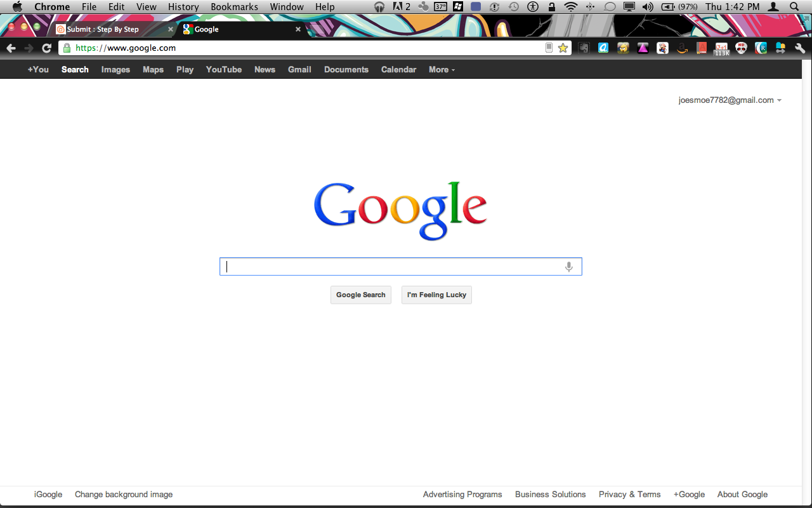Screen dimensions: 812x508
Task: Click the Amazon extension icon
Action: click(x=682, y=48)
